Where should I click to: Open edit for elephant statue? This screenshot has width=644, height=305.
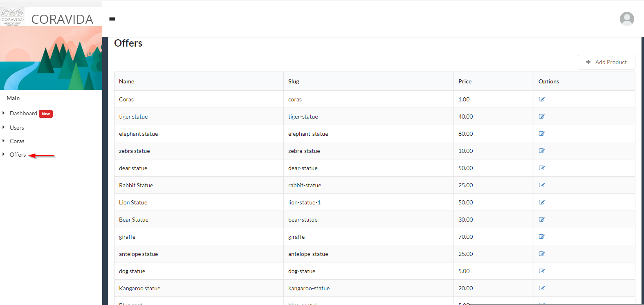pyautogui.click(x=542, y=134)
